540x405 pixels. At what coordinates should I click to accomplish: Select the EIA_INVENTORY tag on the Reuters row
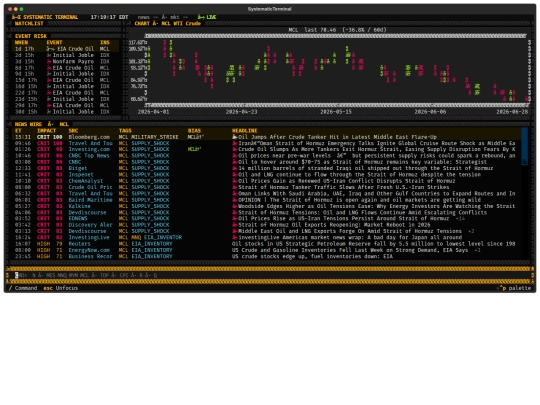152,244
